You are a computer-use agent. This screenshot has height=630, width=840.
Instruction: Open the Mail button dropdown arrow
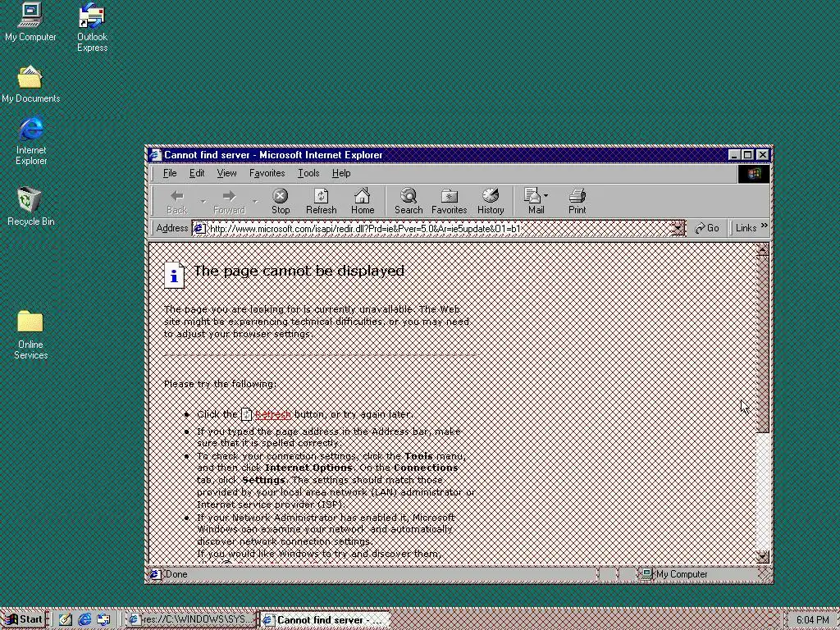click(x=546, y=196)
